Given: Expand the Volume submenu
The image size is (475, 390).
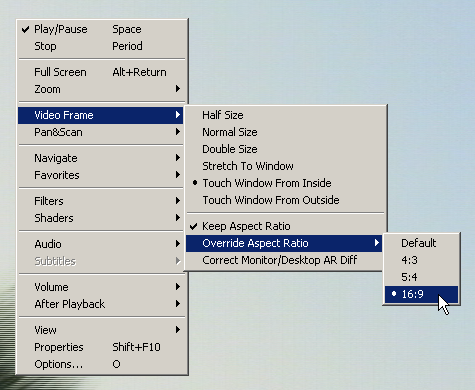Looking at the screenshot, I should click(101, 287).
